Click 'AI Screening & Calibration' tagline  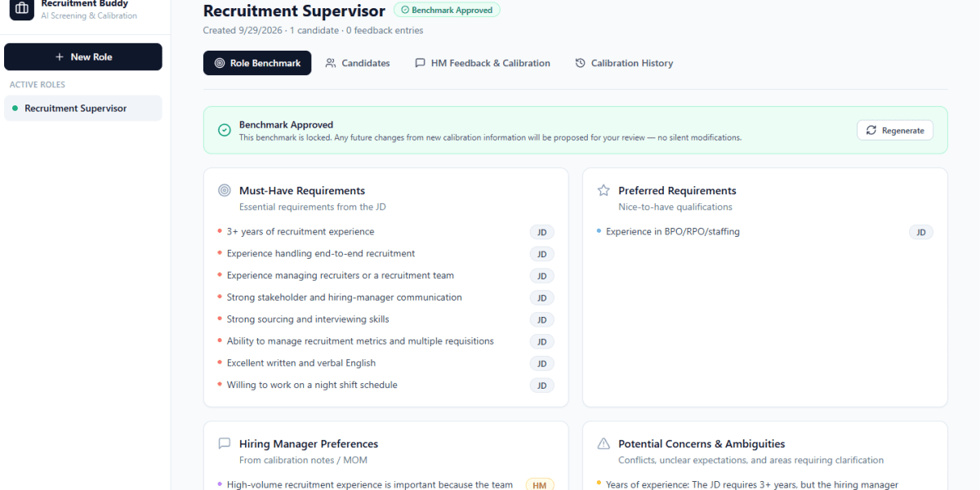pyautogui.click(x=89, y=16)
